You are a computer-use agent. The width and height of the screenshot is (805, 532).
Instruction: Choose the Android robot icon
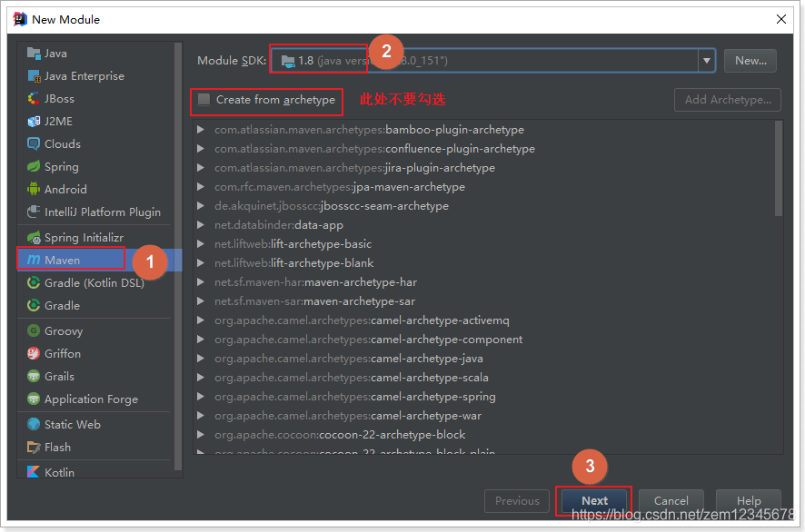(34, 190)
